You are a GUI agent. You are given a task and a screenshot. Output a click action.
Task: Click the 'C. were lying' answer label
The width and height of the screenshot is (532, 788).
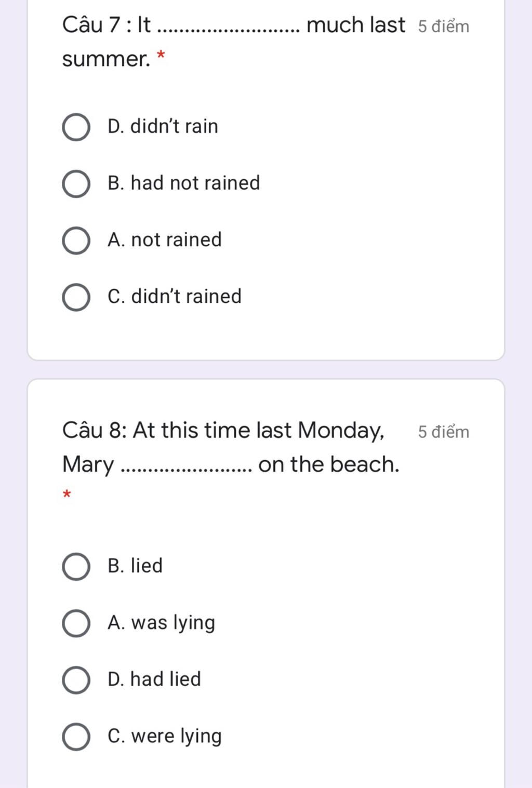coord(164,736)
